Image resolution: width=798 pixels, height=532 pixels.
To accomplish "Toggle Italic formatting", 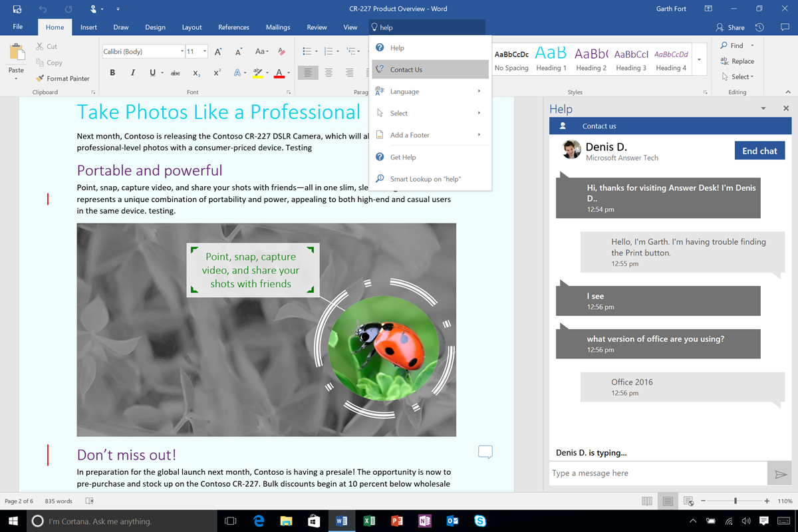I will pos(132,72).
